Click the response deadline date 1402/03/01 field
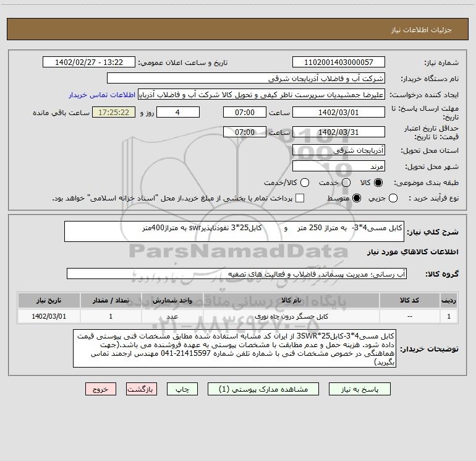This screenshot has width=476, height=461. coord(339,112)
